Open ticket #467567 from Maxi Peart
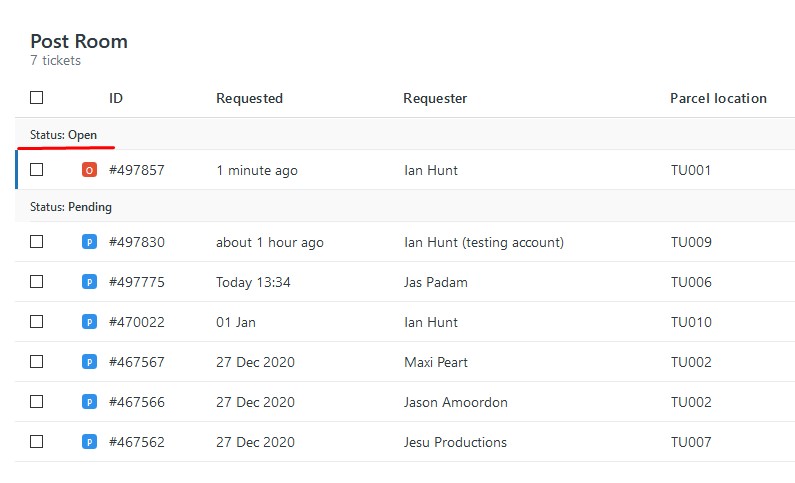 tap(137, 362)
